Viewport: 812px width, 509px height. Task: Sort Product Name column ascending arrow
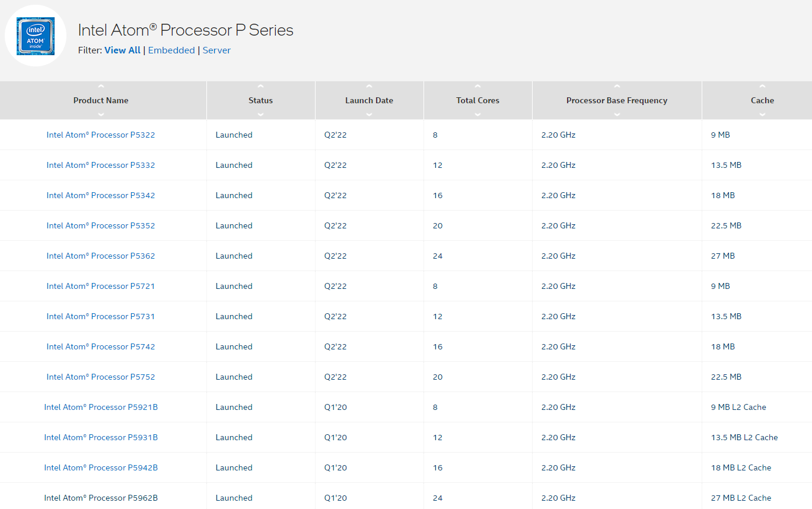[101, 87]
